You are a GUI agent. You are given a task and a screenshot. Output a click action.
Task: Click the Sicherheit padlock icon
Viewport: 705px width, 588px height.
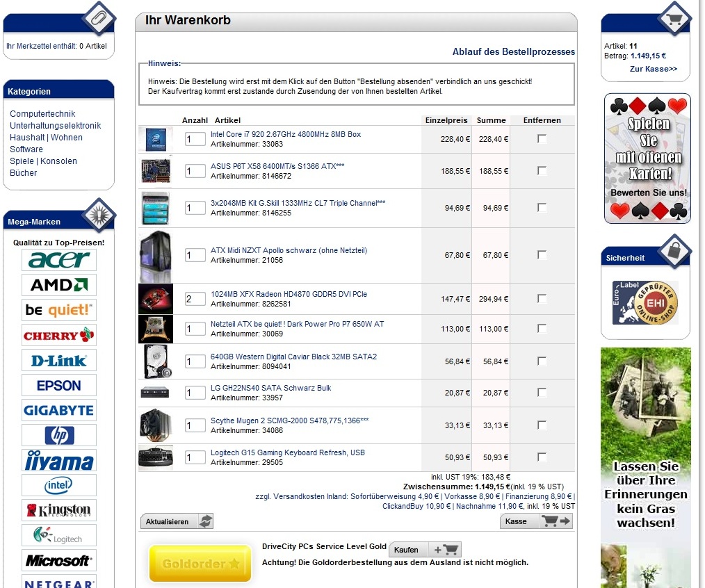click(674, 251)
